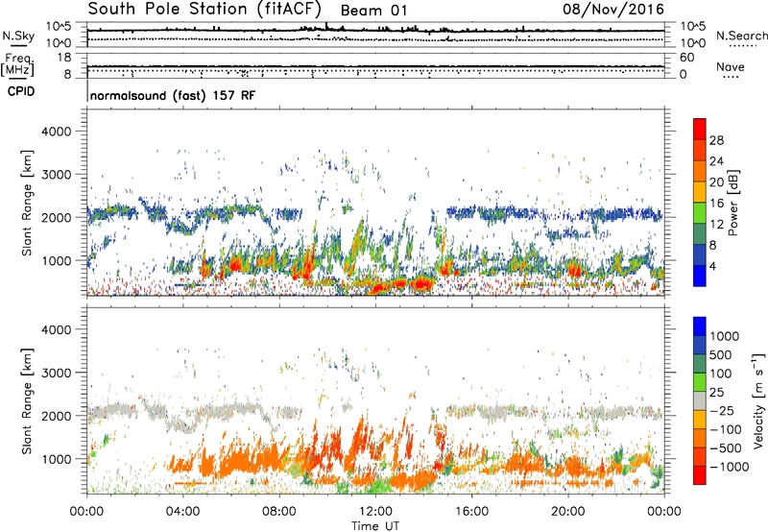Click the 'Power [dB]' colorbar title
This screenshot has height=532, width=768.
coord(733,203)
